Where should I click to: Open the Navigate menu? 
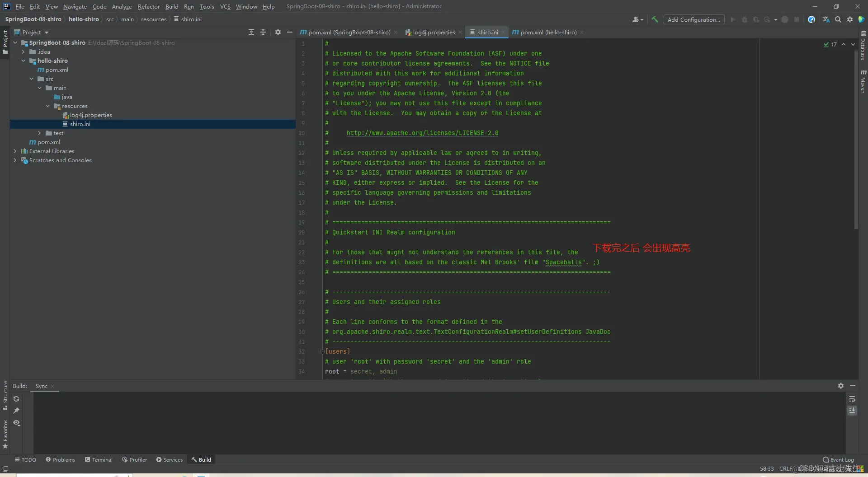pos(75,6)
